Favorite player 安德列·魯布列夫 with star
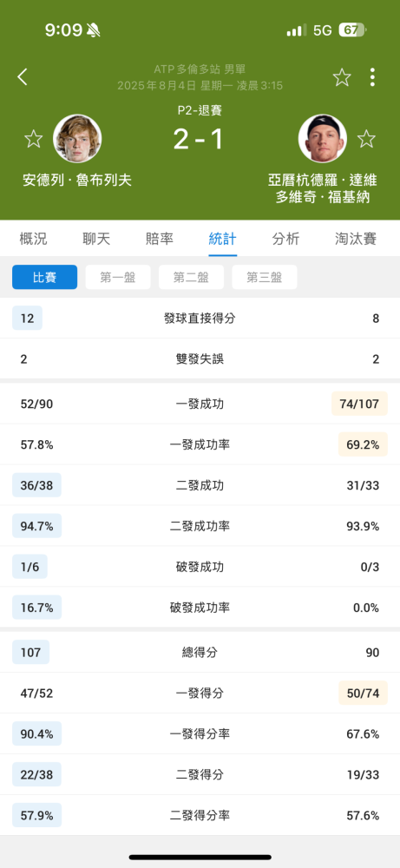The image size is (400, 868). [x=34, y=138]
